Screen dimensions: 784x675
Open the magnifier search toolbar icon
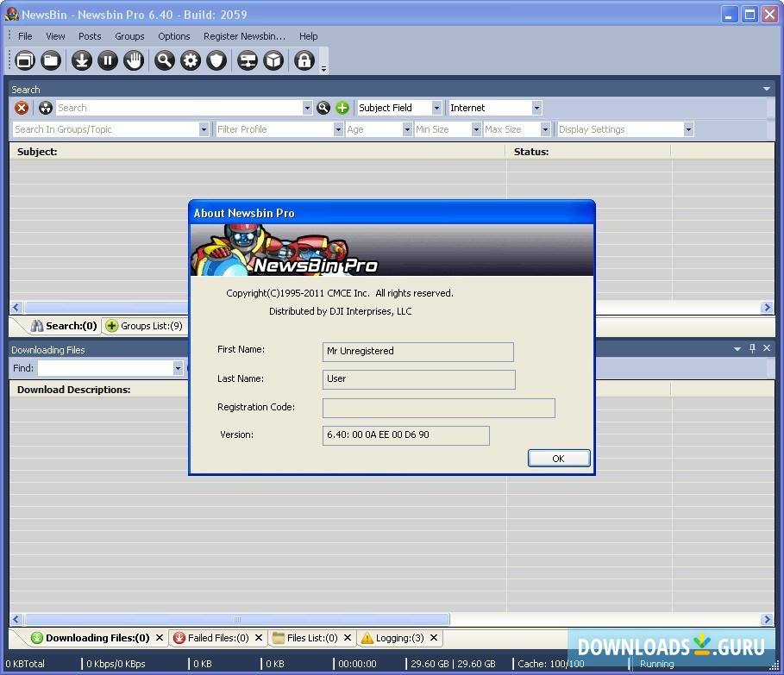coord(165,60)
